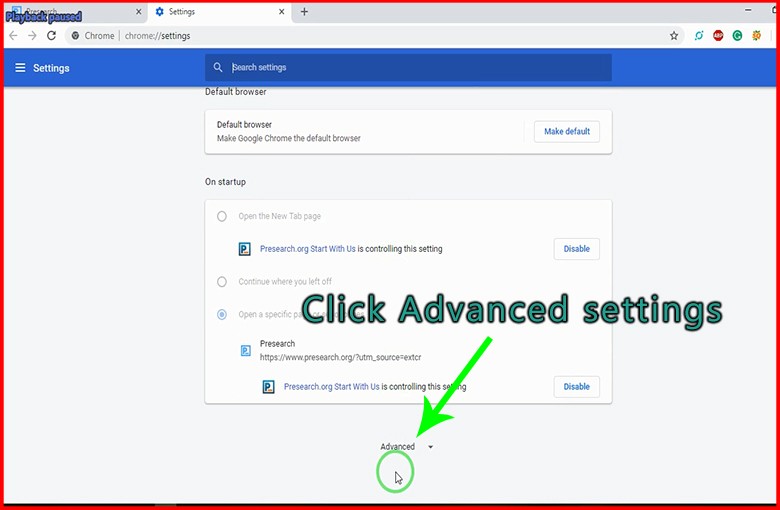Open the Settings hamburger menu
780x510 pixels.
click(x=20, y=68)
